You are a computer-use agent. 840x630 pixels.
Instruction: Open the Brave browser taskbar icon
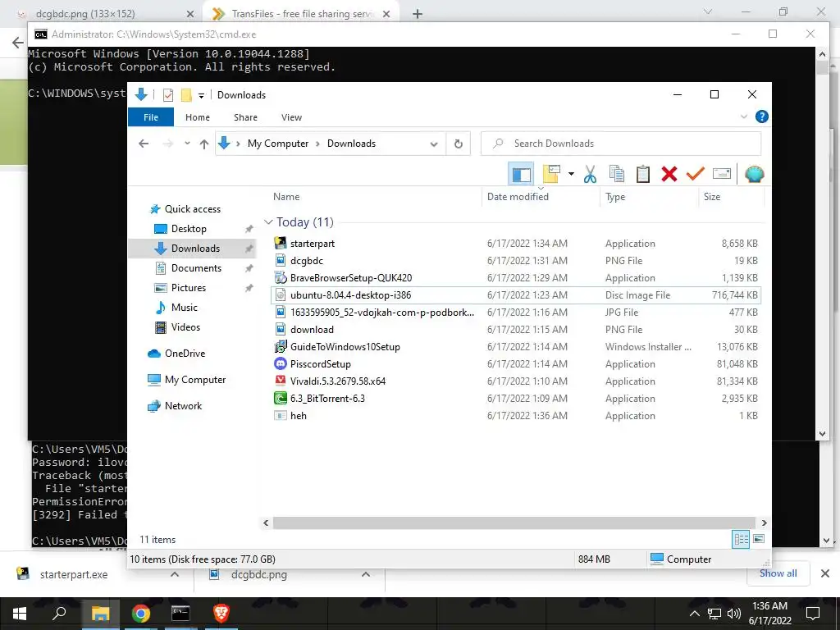point(221,614)
